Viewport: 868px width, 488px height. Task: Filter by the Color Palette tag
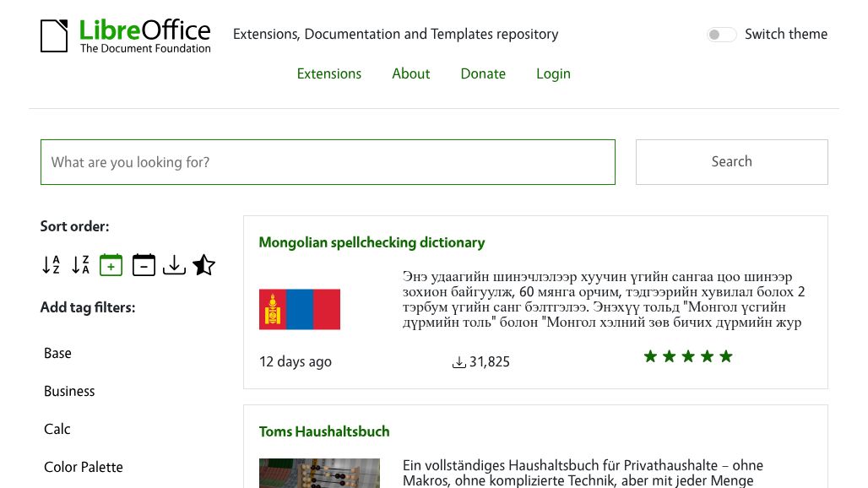[x=83, y=467]
